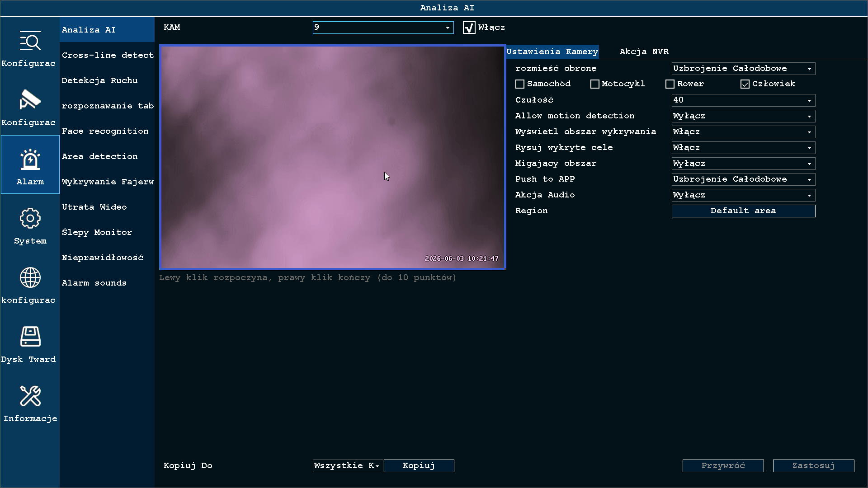Select the Alarm siren icon
Viewport: 868px width, 488px height.
(30, 159)
